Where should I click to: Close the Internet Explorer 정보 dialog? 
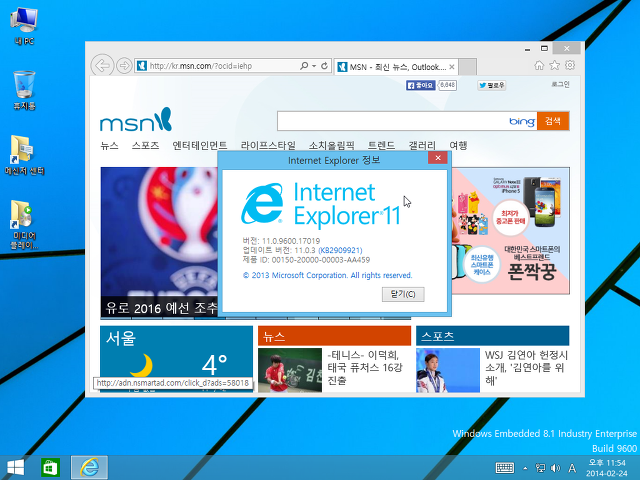(438, 158)
